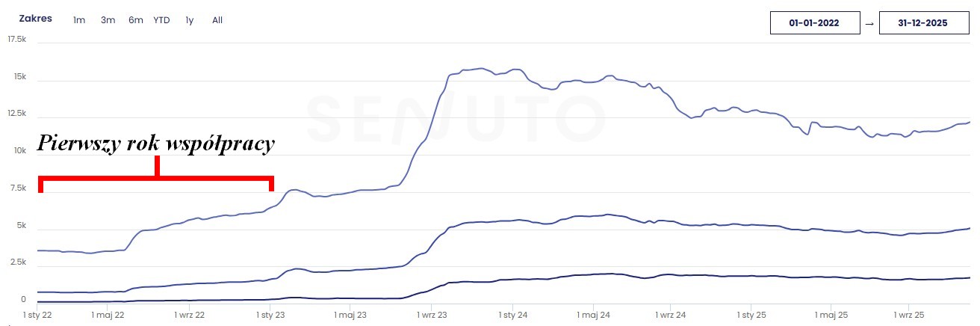Set range to 6m
The height and width of the screenshot is (326, 980).
pos(135,20)
